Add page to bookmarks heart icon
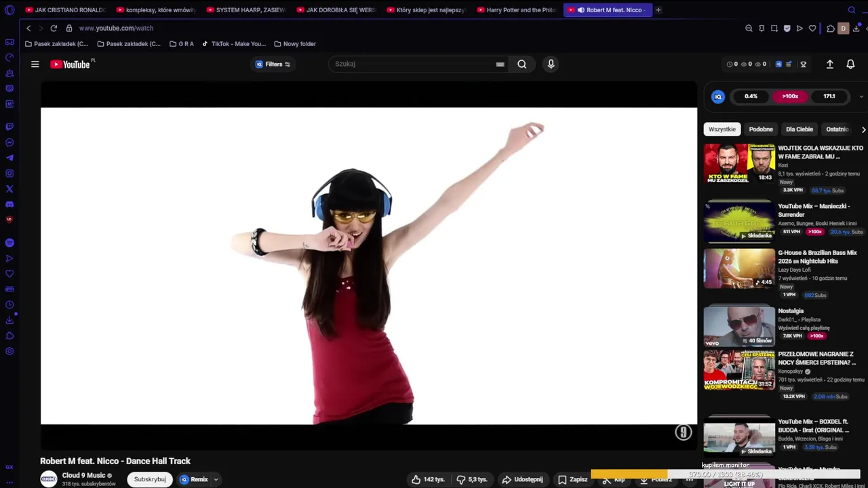Screen dimensions: 868x488 [x=812, y=28]
